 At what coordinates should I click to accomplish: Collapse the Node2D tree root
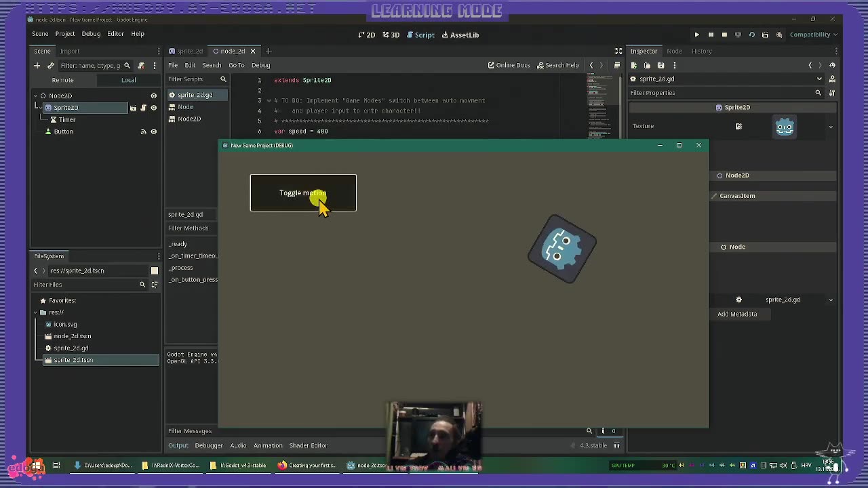coord(36,96)
